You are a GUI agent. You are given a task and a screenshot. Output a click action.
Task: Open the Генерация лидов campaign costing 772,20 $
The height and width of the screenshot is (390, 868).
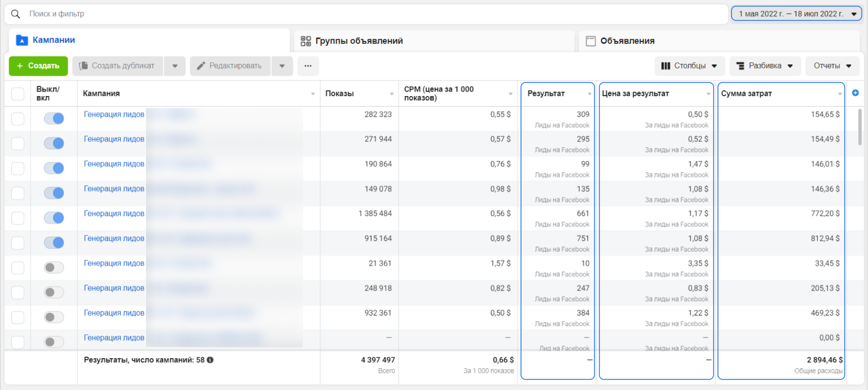pos(114,213)
